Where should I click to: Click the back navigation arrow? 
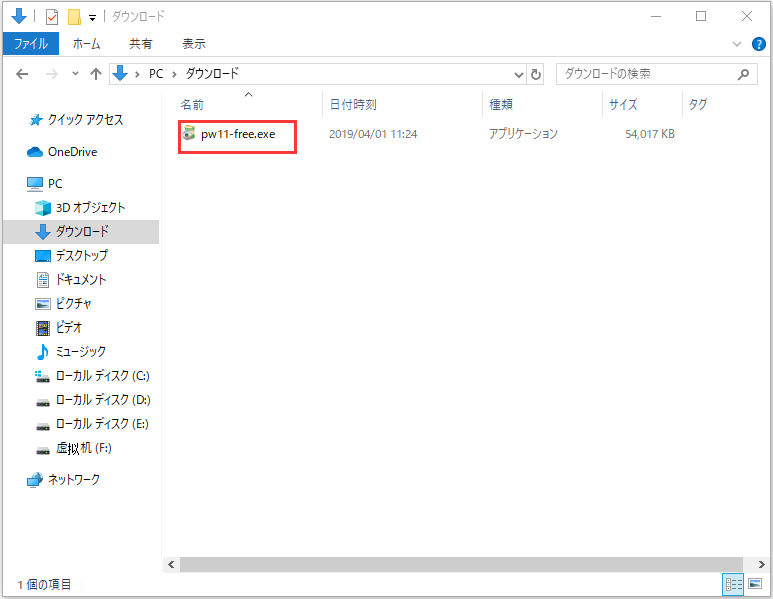[x=23, y=74]
